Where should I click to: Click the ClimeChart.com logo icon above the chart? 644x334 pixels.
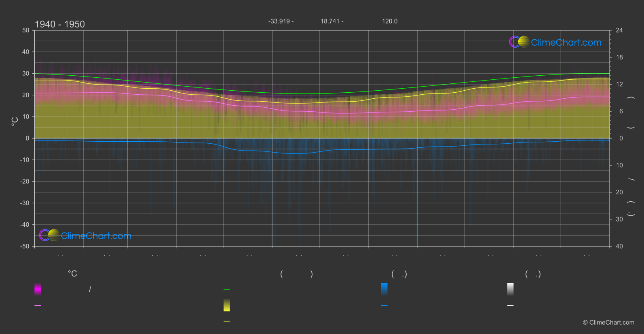(519, 42)
